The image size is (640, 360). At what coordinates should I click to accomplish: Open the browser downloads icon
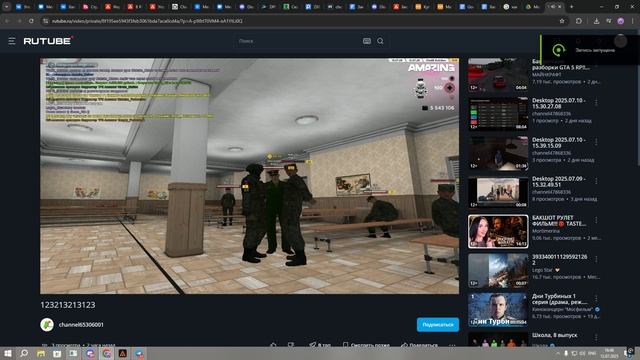pyautogui.click(x=596, y=21)
